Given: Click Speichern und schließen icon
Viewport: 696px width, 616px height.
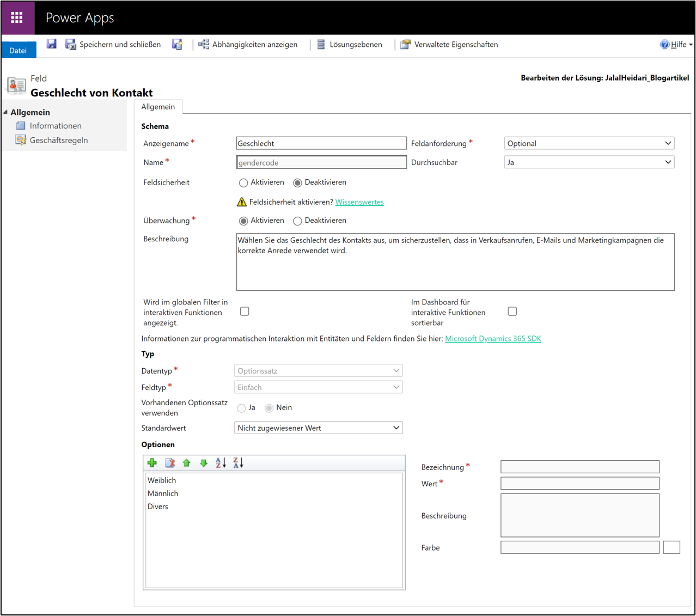Looking at the screenshot, I should [x=71, y=45].
